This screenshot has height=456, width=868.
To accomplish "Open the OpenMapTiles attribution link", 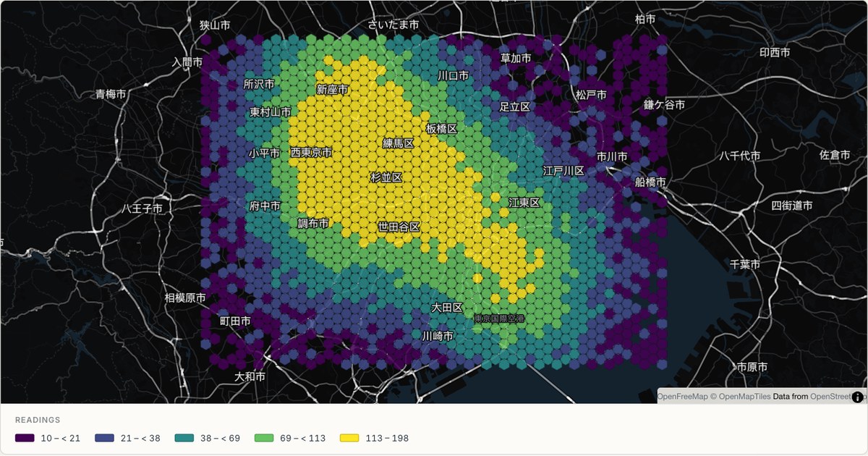I will pyautogui.click(x=739, y=397).
